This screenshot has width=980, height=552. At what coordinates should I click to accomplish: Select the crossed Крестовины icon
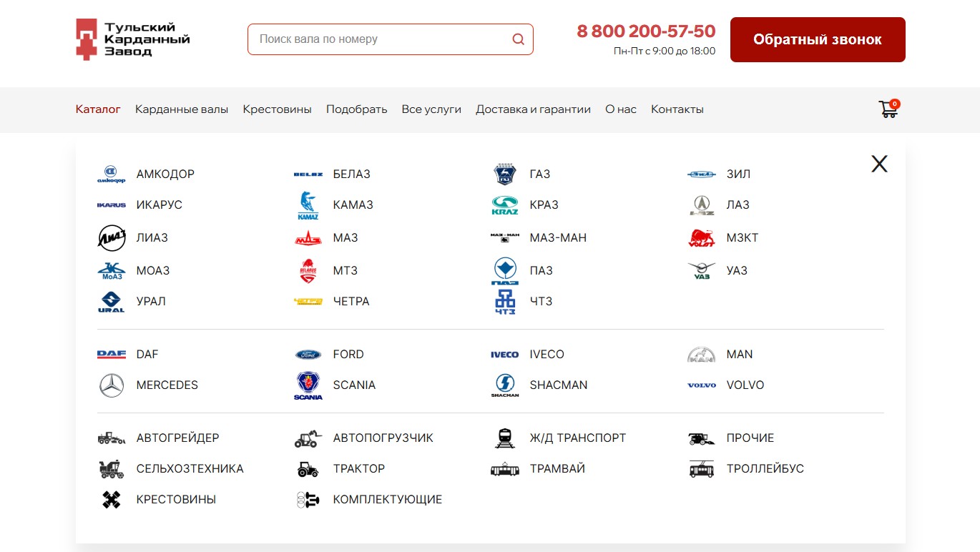tap(111, 500)
